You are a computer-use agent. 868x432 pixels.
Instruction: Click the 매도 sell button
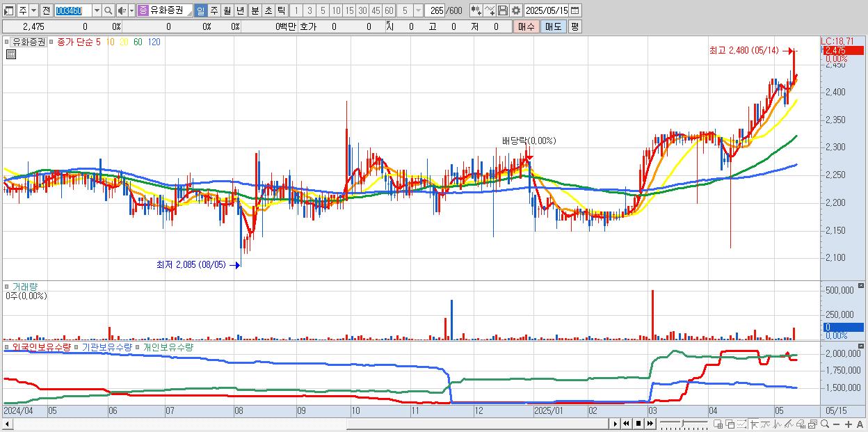(x=553, y=26)
